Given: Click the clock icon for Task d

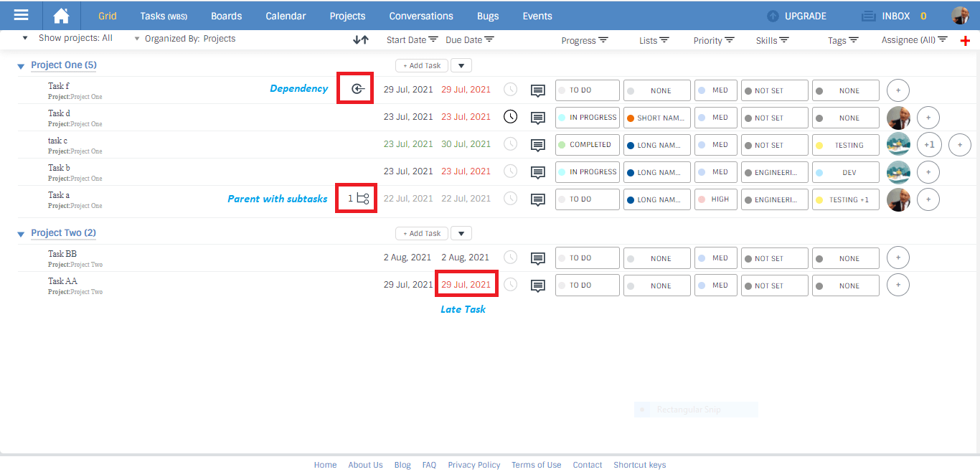Looking at the screenshot, I should pos(510,117).
